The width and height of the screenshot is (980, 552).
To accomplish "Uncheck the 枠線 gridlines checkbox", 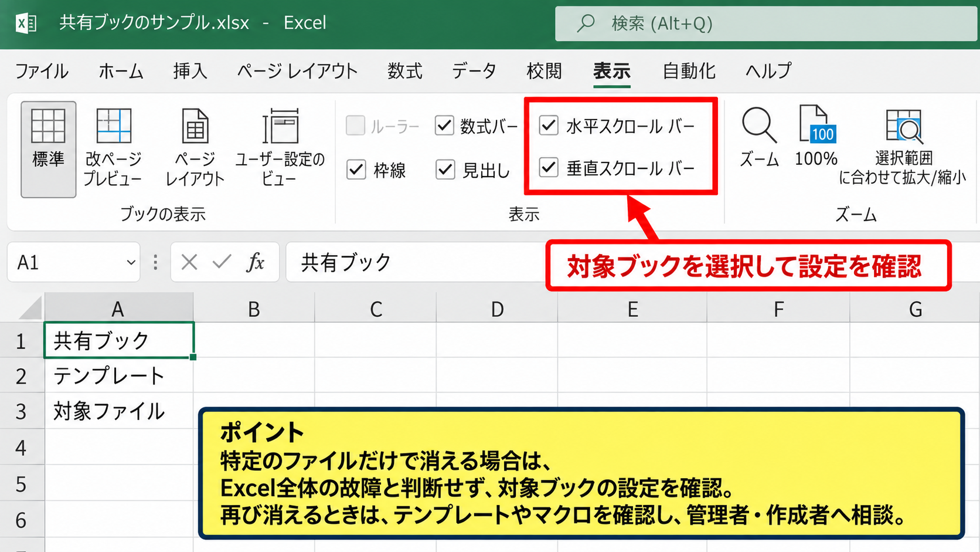I will tap(356, 170).
